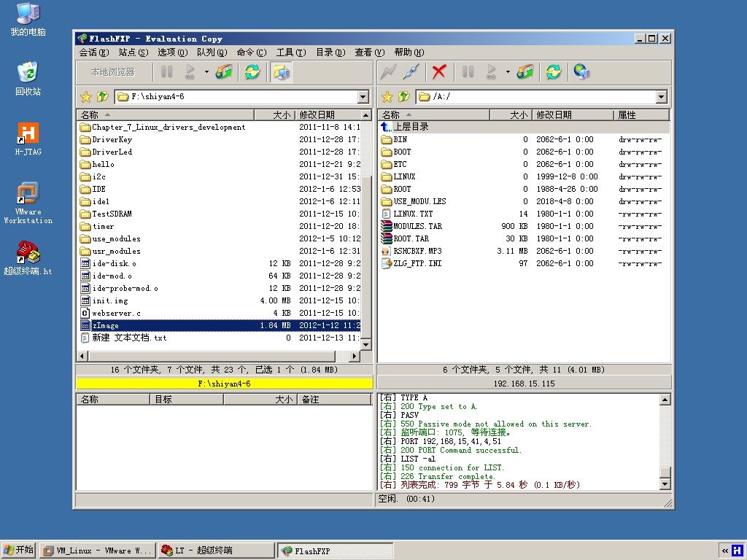The width and height of the screenshot is (747, 560).
Task: Click the left pane transfer queue play icon
Action: pos(190,72)
